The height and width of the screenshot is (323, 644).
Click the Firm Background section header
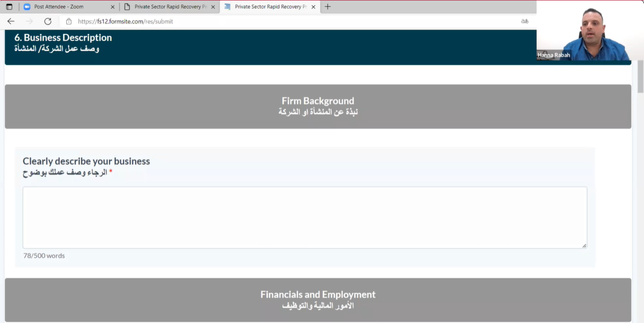[318, 107]
